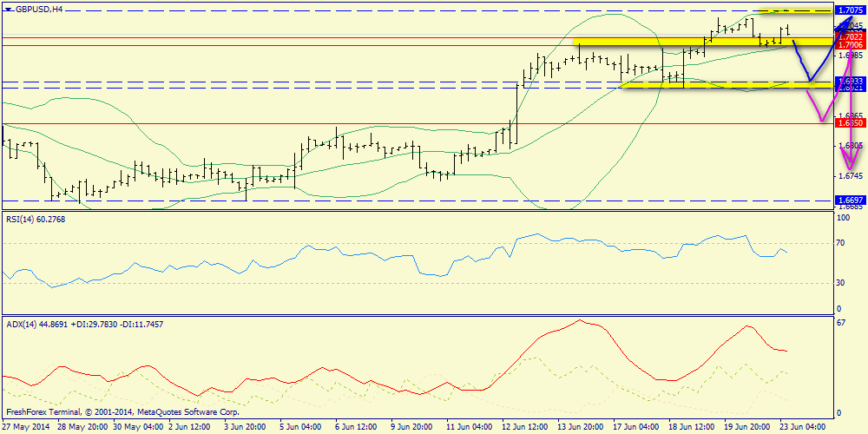The height and width of the screenshot is (434, 868).
Task: Click the 5 Jun 04:00 time label
Action: [x=301, y=427]
